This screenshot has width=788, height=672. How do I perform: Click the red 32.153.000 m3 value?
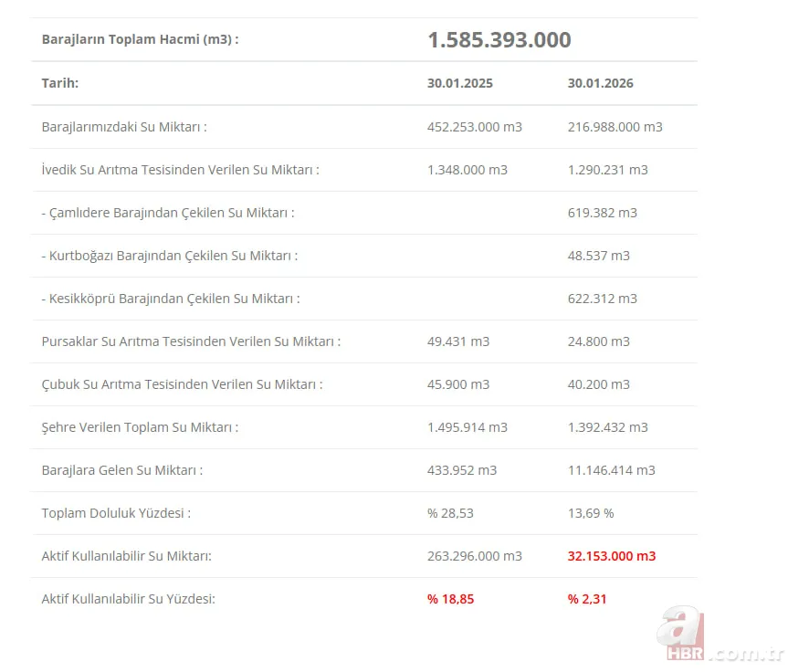(x=611, y=556)
